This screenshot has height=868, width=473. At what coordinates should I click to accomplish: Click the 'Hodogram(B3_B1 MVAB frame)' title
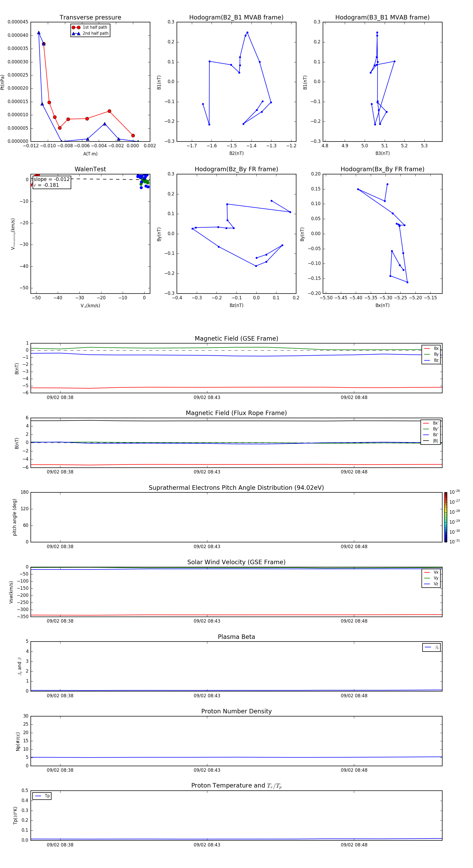click(x=382, y=18)
